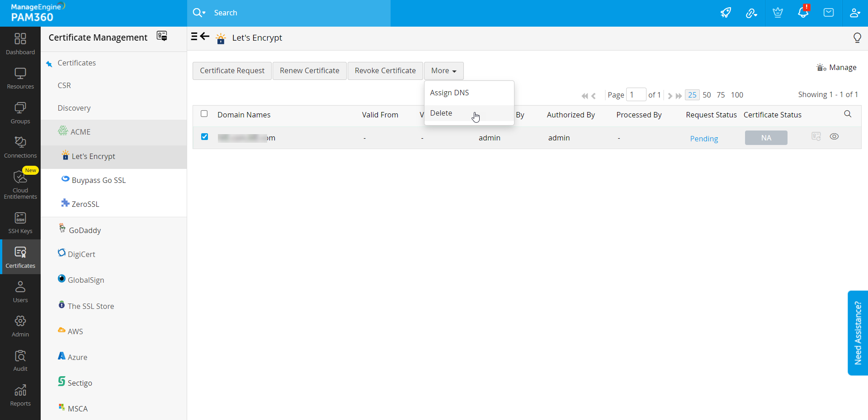Screen dimensions: 868x420
Task: Expand the More dropdown button
Action: (x=443, y=71)
